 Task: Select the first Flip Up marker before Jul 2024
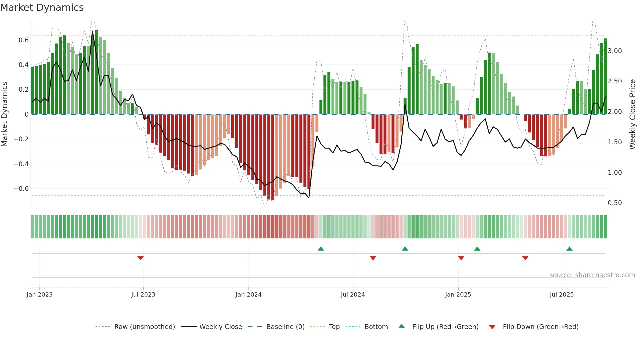tap(321, 249)
